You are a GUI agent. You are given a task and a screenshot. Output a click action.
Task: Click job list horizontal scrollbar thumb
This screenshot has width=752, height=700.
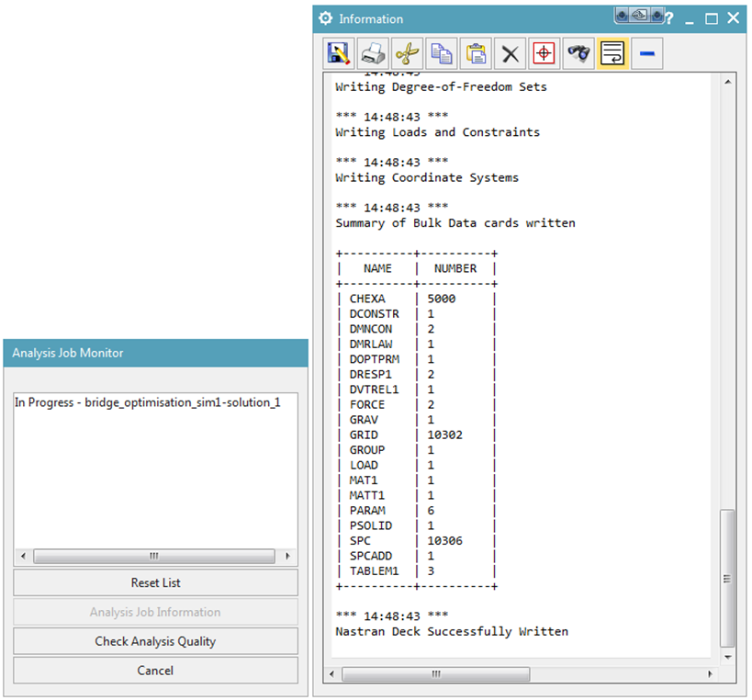pyautogui.click(x=154, y=556)
